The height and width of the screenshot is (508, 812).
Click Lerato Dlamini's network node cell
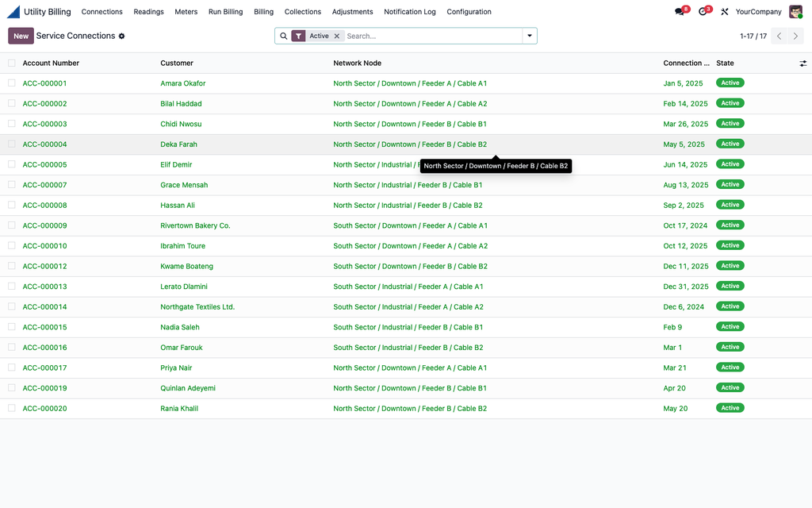click(408, 287)
